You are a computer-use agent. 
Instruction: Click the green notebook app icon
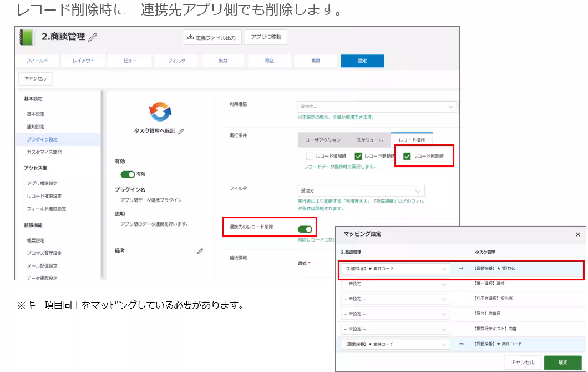26,37
